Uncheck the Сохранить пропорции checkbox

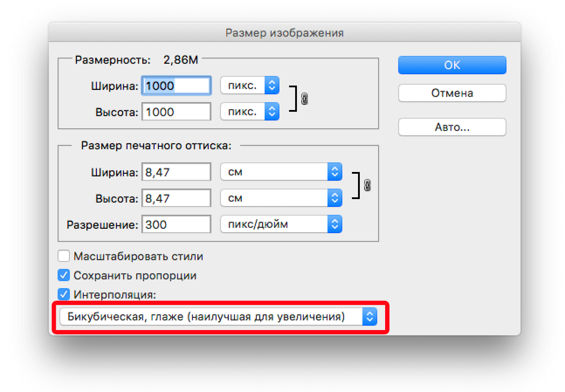[64, 275]
